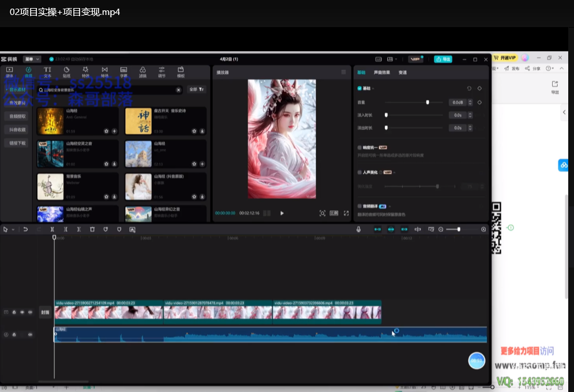This screenshot has height=392, width=574.
Task: Enter fullscreen preview in the player
Action: point(346,213)
